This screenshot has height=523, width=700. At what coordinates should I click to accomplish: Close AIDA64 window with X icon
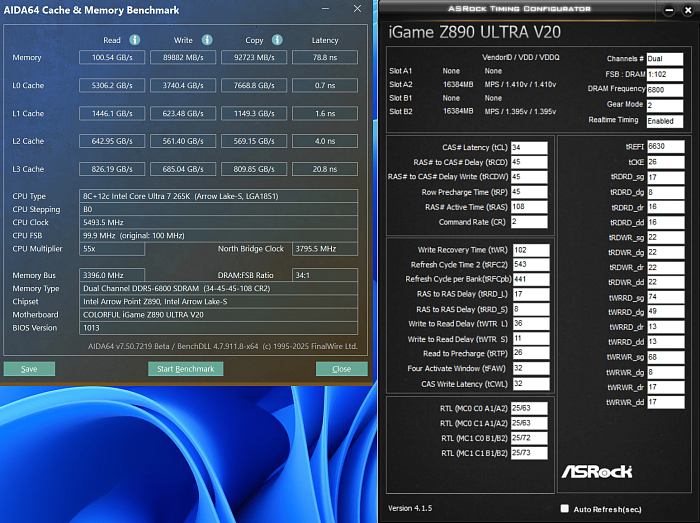click(357, 8)
